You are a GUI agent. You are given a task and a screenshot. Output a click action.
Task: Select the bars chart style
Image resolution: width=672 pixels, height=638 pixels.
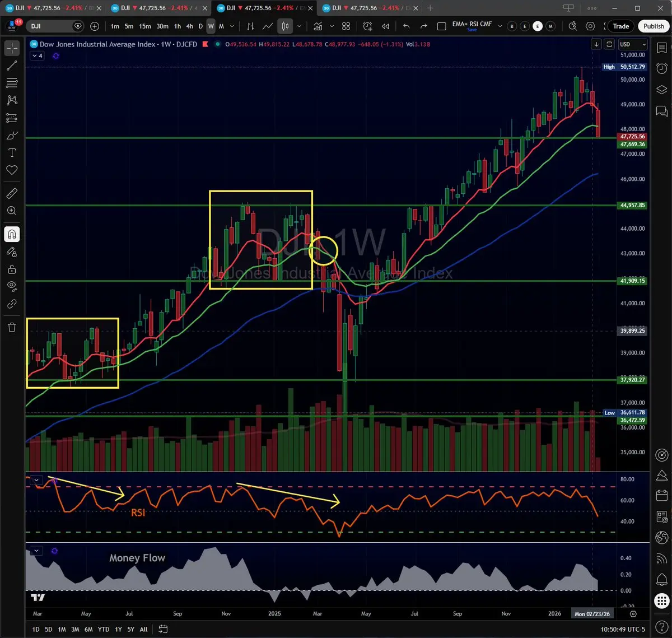coord(250,26)
